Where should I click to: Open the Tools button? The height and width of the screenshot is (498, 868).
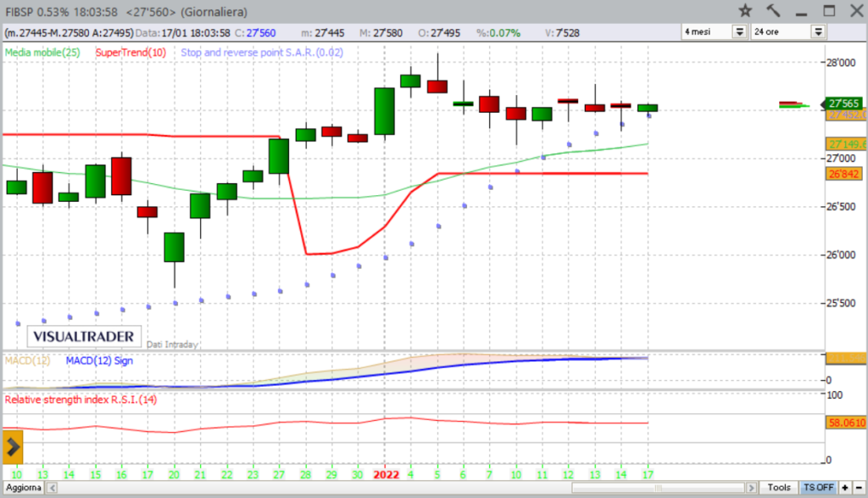(779, 488)
